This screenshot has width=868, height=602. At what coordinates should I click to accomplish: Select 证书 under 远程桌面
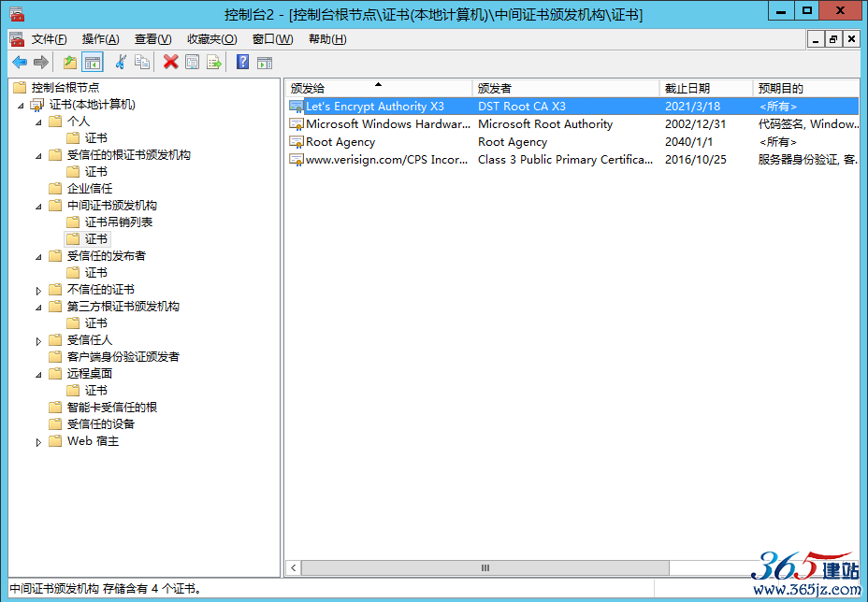95,391
